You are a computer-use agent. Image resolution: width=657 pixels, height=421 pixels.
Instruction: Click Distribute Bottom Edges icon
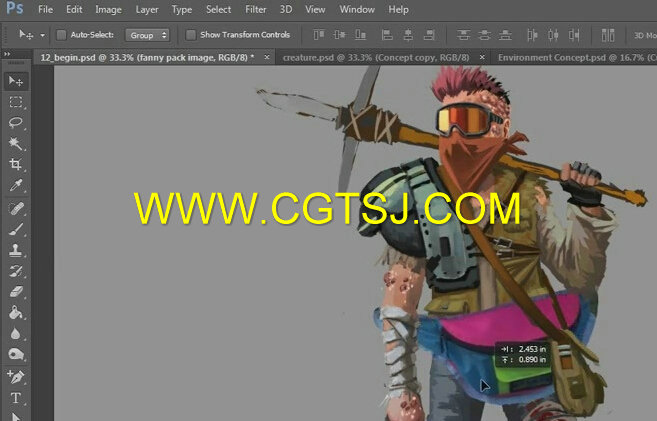505,35
